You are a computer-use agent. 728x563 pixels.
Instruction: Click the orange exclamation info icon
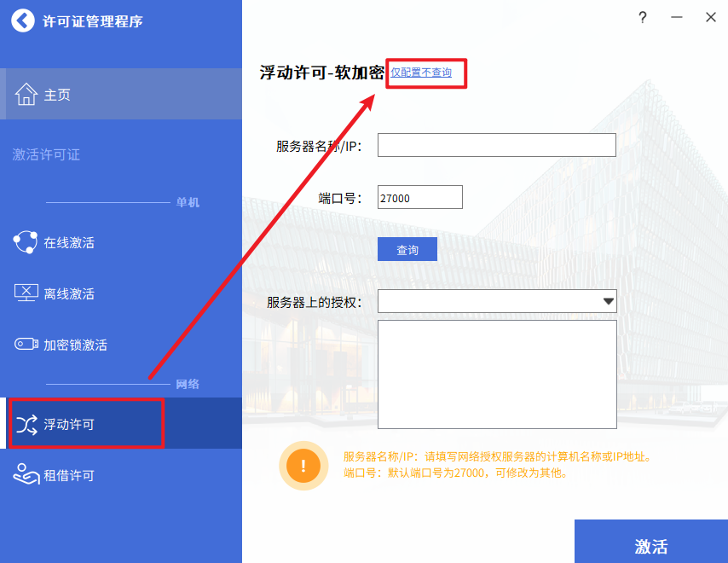[303, 466]
